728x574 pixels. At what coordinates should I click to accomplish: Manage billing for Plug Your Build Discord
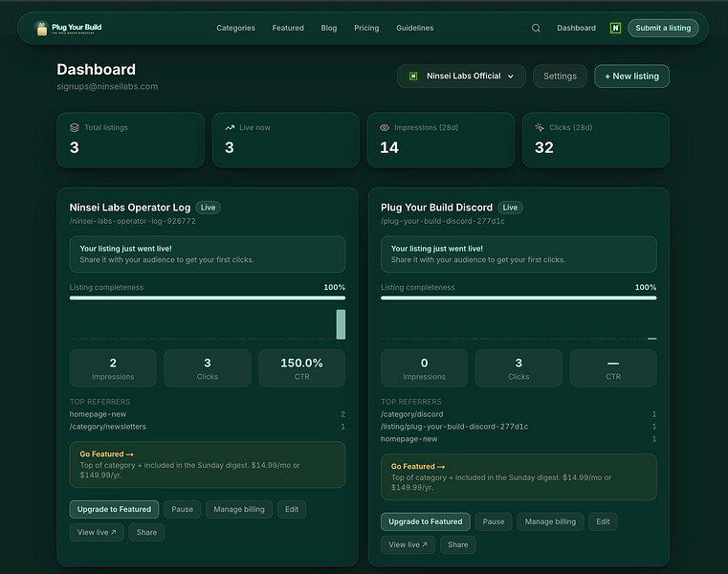click(550, 521)
